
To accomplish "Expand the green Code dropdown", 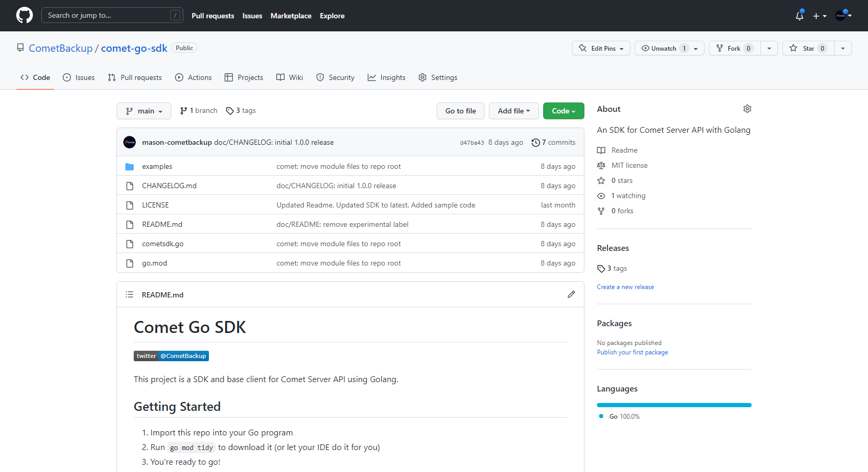I will click(x=563, y=111).
